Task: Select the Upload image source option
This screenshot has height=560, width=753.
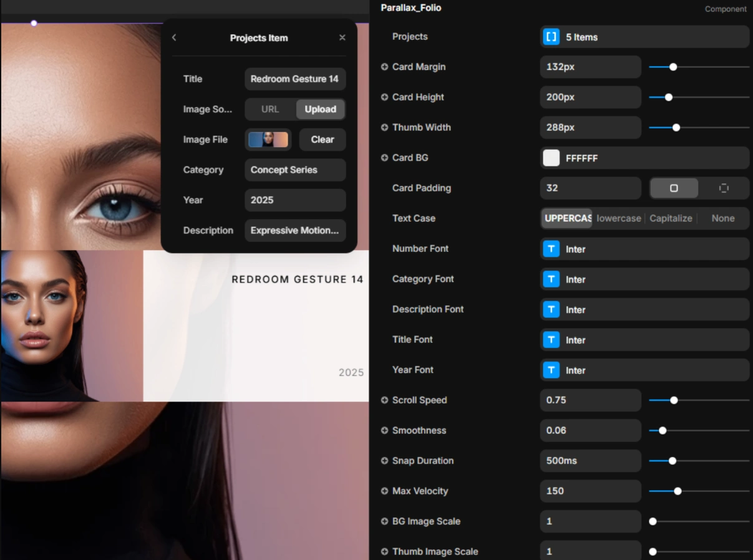Action: tap(320, 109)
